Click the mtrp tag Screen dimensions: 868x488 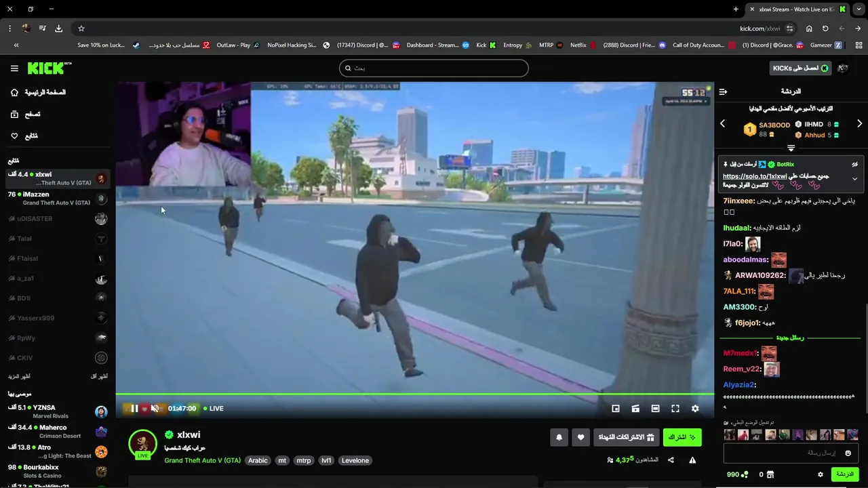pos(304,460)
